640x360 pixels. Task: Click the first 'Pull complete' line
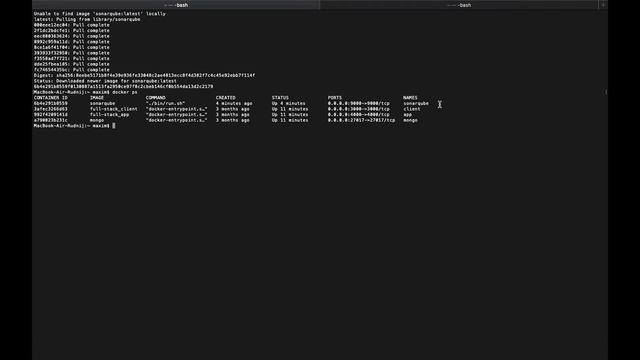pyautogui.click(x=71, y=25)
